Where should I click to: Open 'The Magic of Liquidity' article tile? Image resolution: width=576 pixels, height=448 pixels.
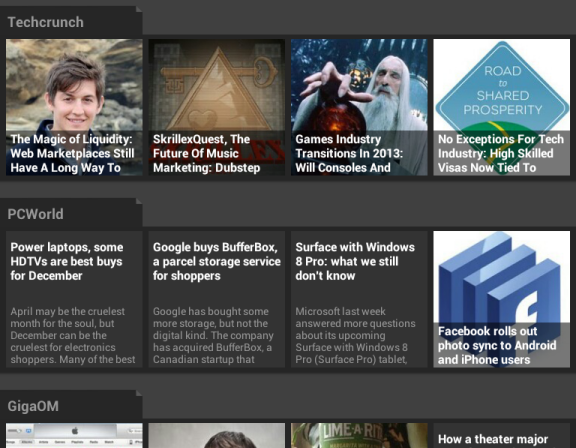74,107
